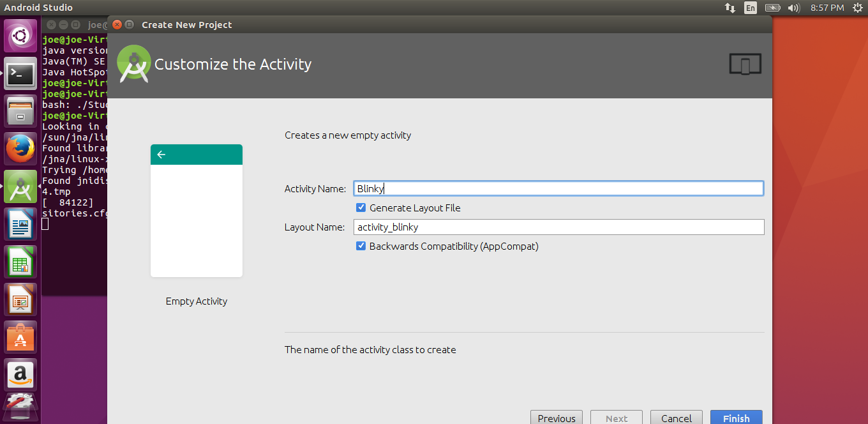
Task: Click the disabled Next button
Action: click(617, 418)
